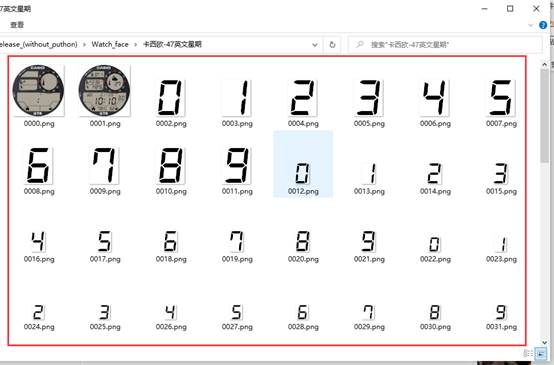Expand the chevron after elease_(without_puthon) breadcrumb
This screenshot has height=365, width=554.
[84, 45]
